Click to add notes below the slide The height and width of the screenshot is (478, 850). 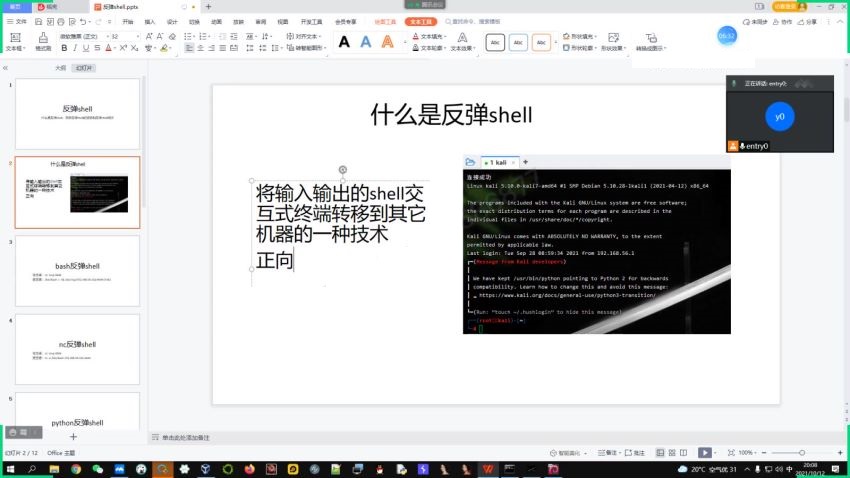coord(185,437)
